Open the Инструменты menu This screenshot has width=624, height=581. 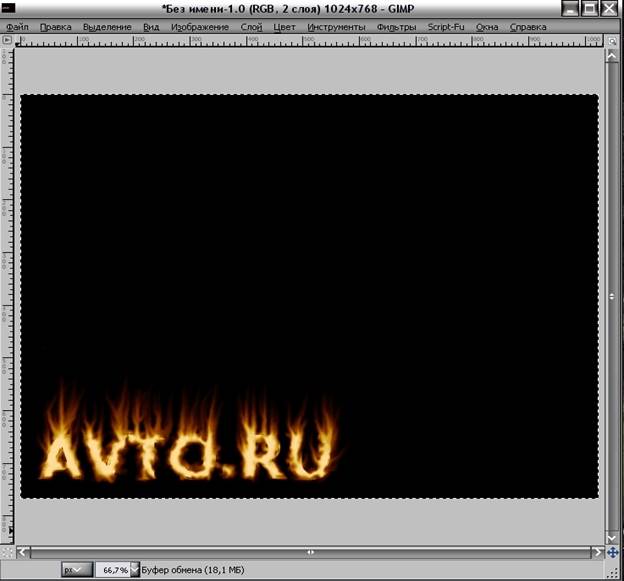coord(336,27)
